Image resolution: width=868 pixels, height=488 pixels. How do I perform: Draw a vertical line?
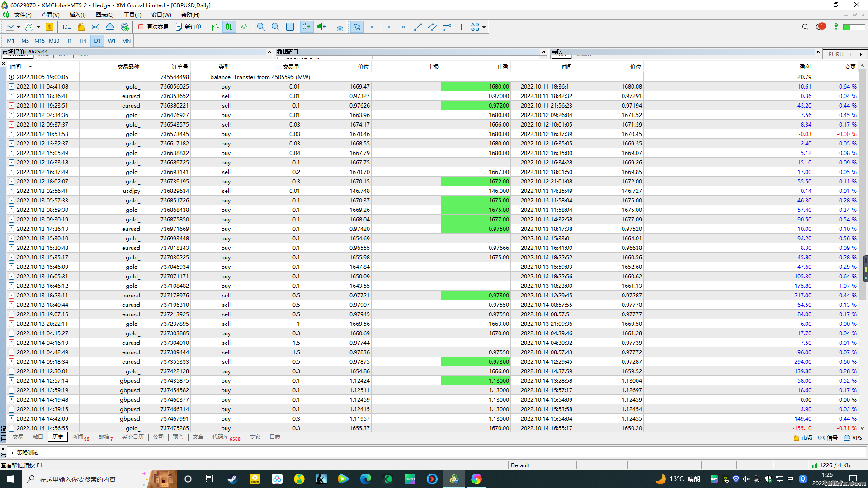(389, 27)
